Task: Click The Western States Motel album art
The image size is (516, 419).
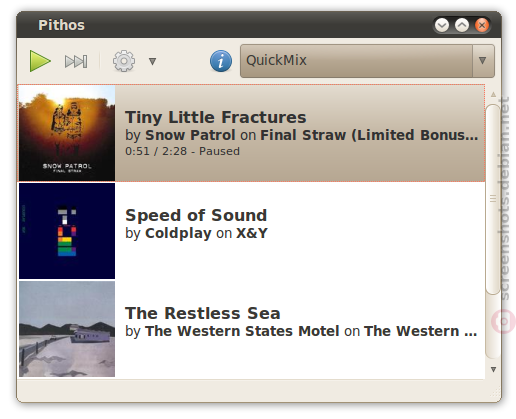Action: pos(67,329)
